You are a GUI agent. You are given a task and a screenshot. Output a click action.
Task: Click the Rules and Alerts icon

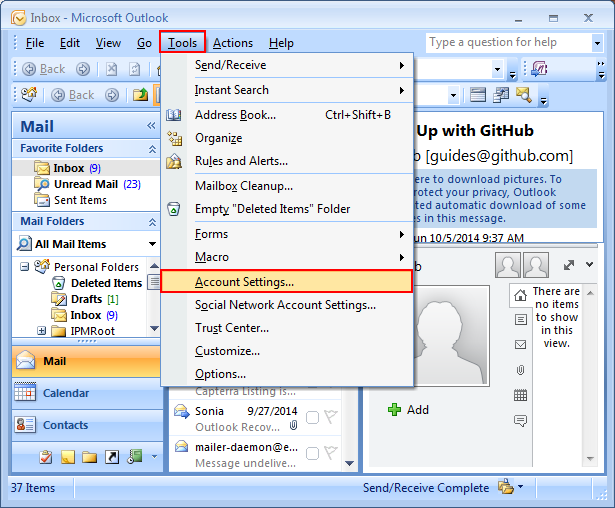174,161
